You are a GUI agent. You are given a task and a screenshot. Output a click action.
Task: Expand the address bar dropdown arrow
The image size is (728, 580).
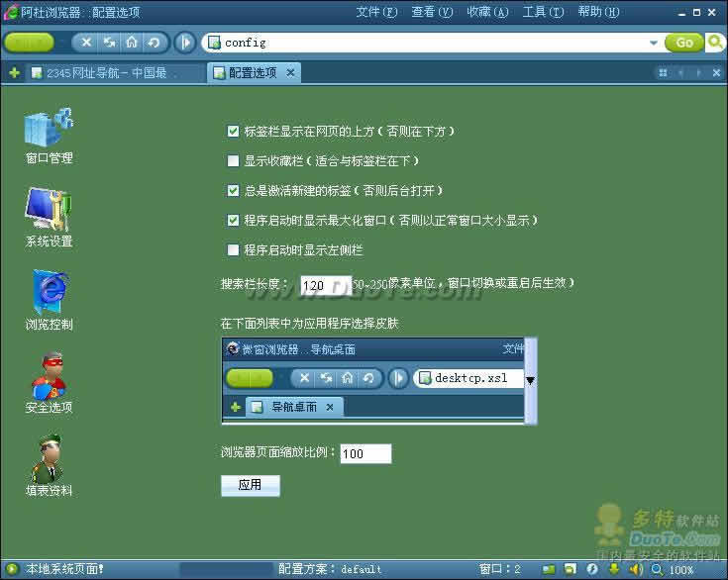(x=654, y=43)
